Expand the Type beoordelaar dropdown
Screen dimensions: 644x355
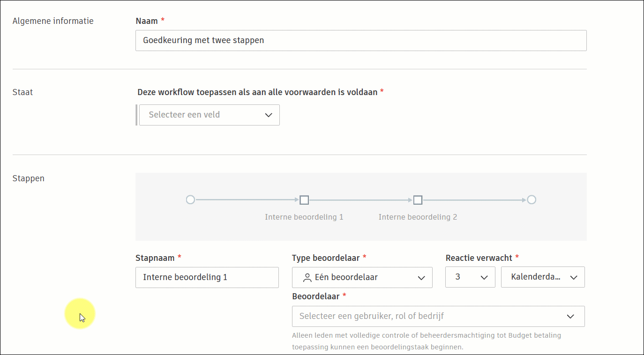(x=362, y=277)
